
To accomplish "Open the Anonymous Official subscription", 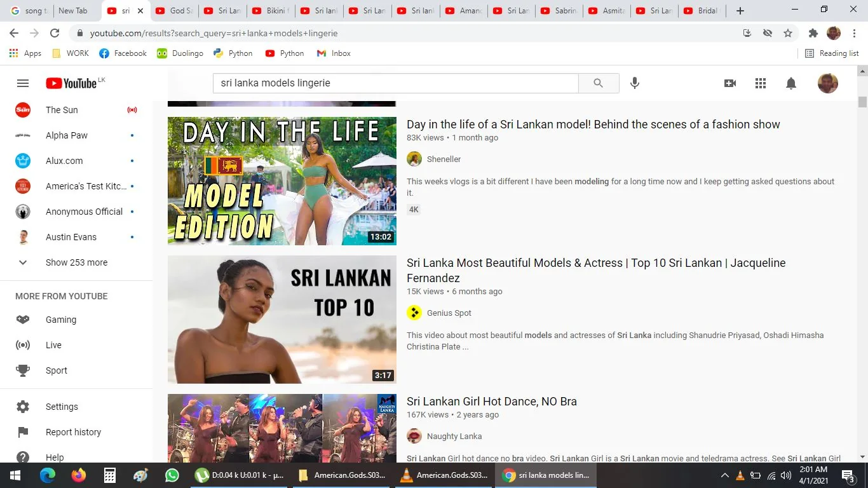I will click(76, 212).
